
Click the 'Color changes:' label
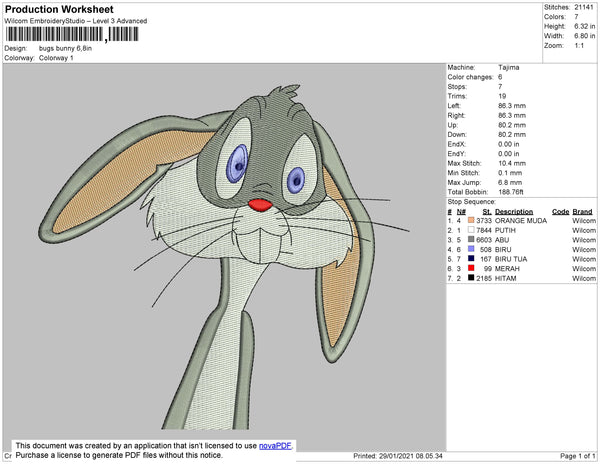(470, 77)
